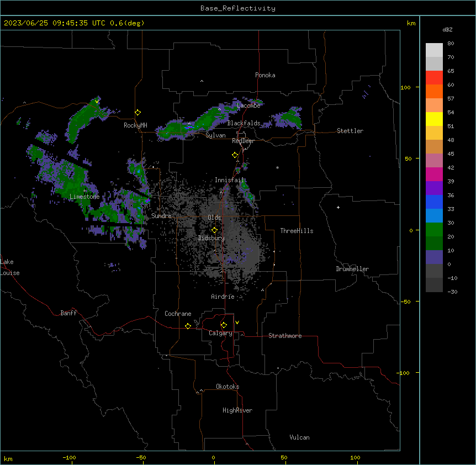Select the -10 dBZ dark gray swatch
Viewport: 476px width, 465px height.
(434, 285)
